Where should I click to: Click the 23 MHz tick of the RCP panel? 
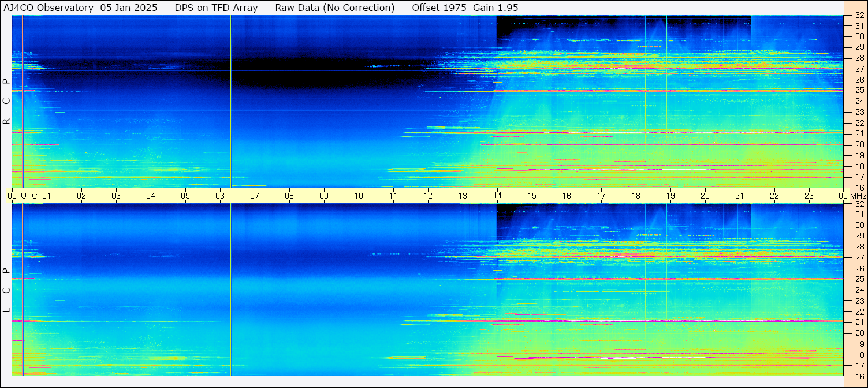tap(859, 112)
